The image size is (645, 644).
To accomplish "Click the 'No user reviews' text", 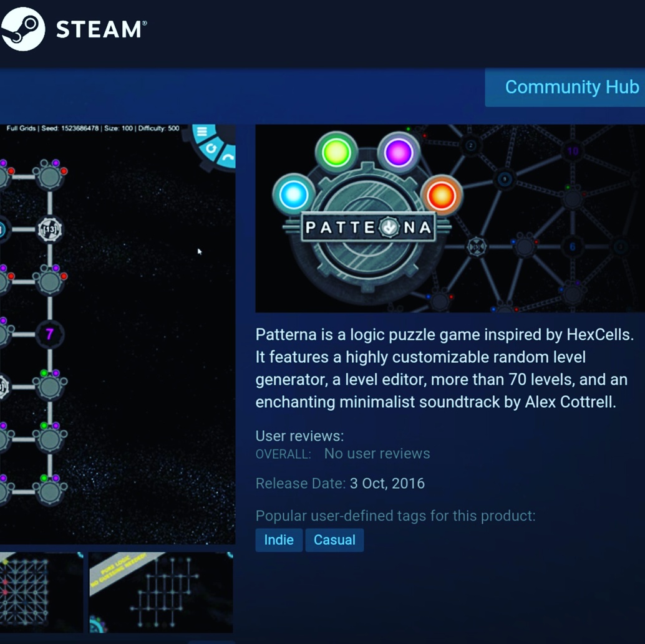I will [377, 454].
